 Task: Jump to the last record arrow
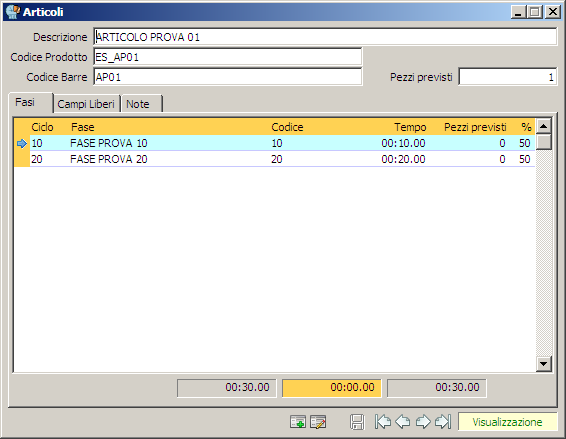tap(443, 422)
